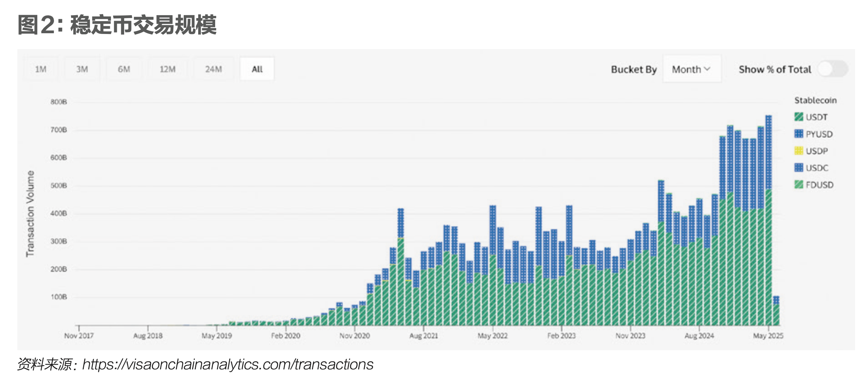The width and height of the screenshot is (868, 379).
Task: Select the 12M range option
Action: [x=167, y=69]
